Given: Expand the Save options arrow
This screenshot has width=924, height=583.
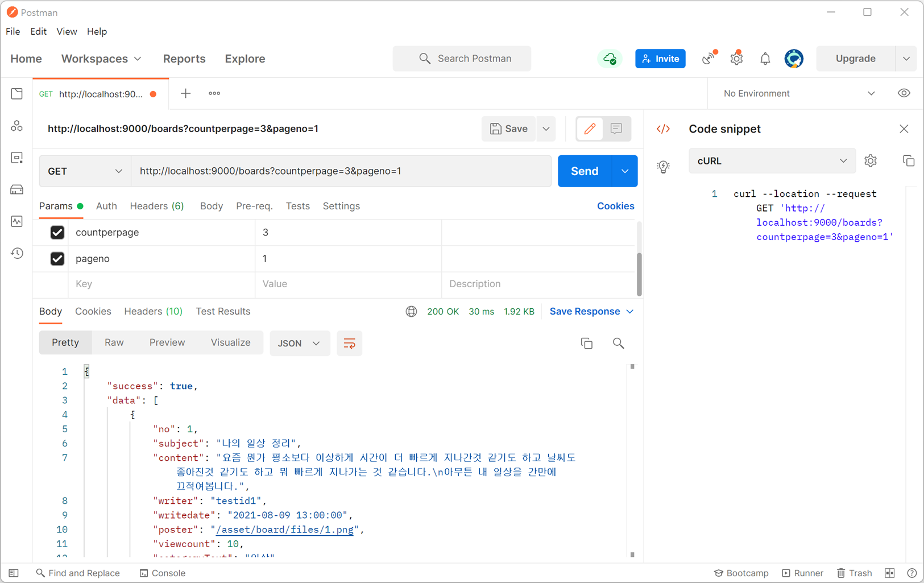Looking at the screenshot, I should 546,129.
